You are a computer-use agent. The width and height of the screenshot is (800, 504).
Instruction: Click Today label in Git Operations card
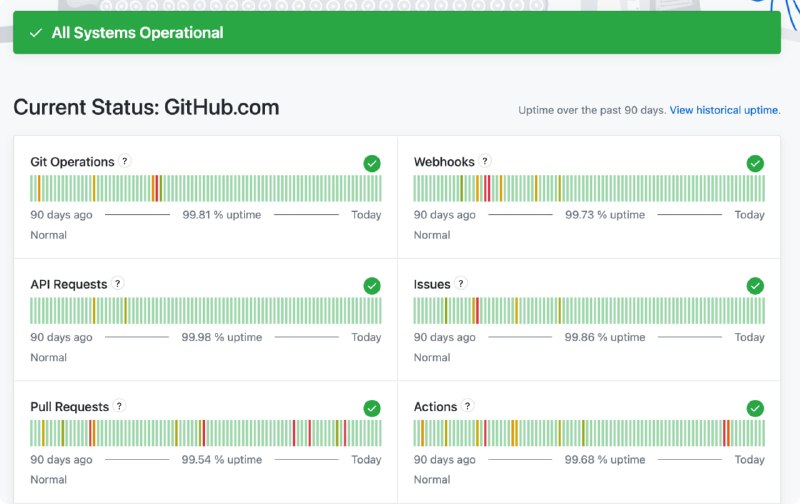[366, 215]
